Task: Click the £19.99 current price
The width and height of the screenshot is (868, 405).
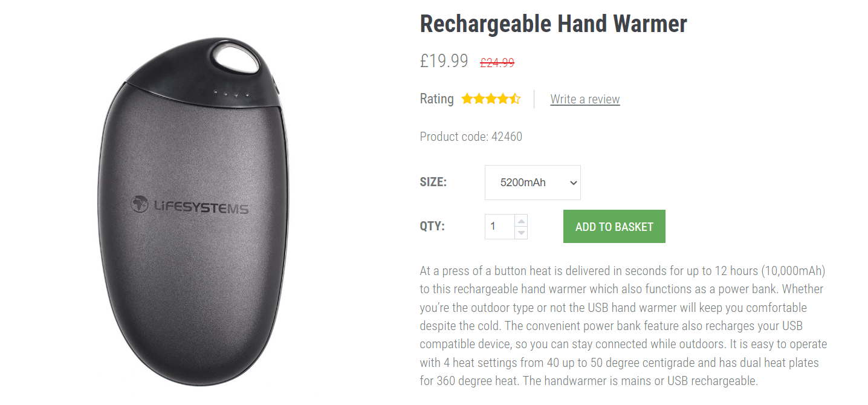Action: tap(444, 61)
